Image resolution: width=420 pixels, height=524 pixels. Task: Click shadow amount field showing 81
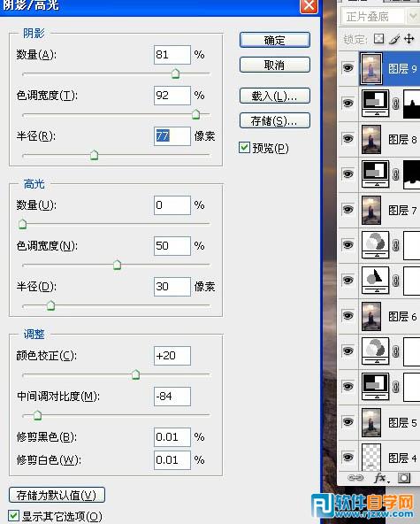[172, 55]
